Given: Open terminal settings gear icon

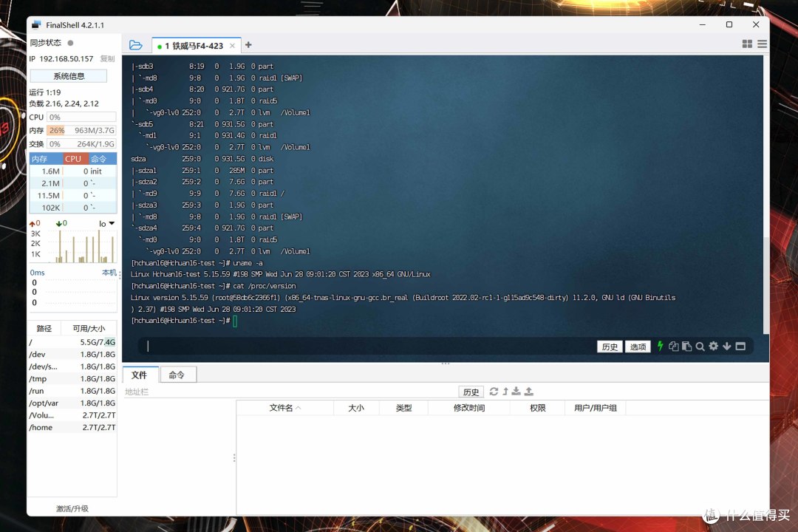Looking at the screenshot, I should tap(714, 347).
